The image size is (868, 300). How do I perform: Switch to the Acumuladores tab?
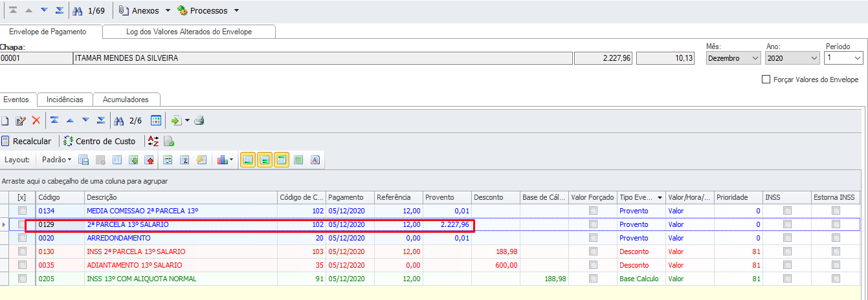click(126, 100)
